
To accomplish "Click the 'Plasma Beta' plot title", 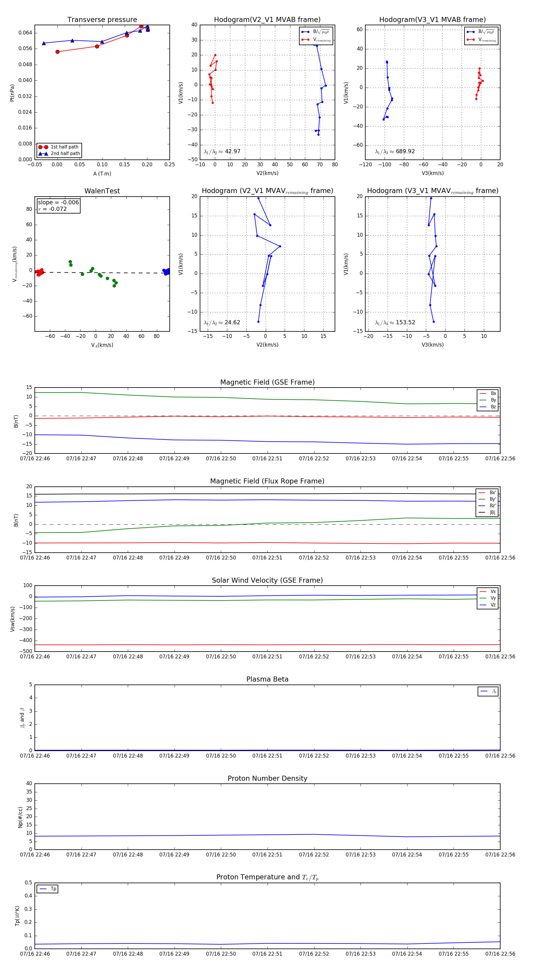I will (x=267, y=679).
